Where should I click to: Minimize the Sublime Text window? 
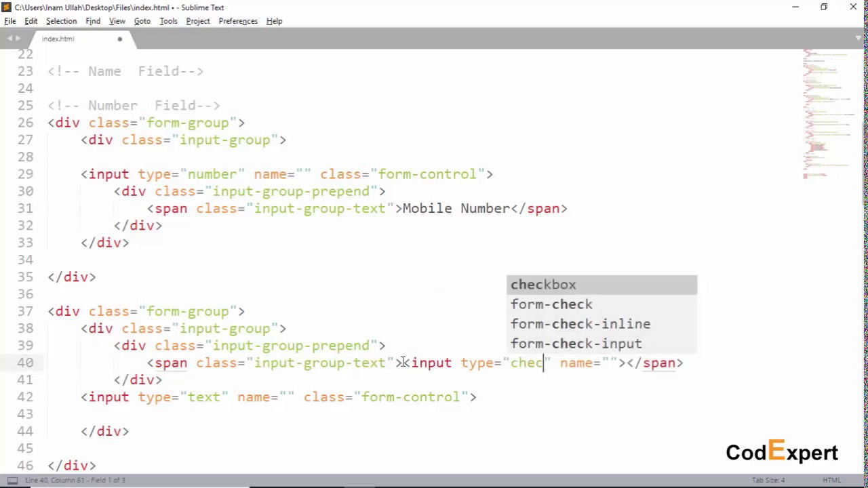tap(795, 7)
